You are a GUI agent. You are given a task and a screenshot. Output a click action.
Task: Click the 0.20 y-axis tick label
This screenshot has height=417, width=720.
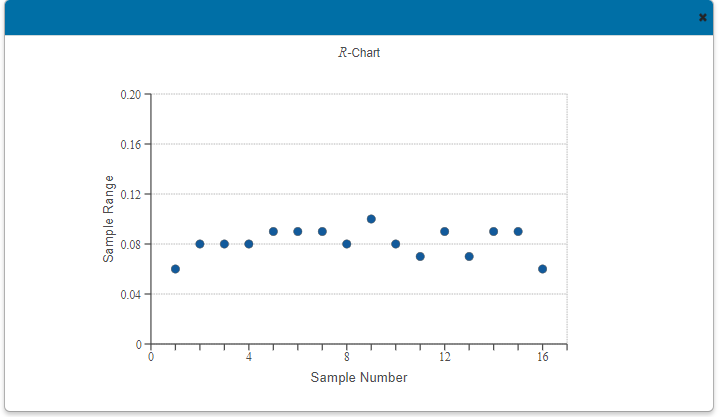[x=131, y=95]
